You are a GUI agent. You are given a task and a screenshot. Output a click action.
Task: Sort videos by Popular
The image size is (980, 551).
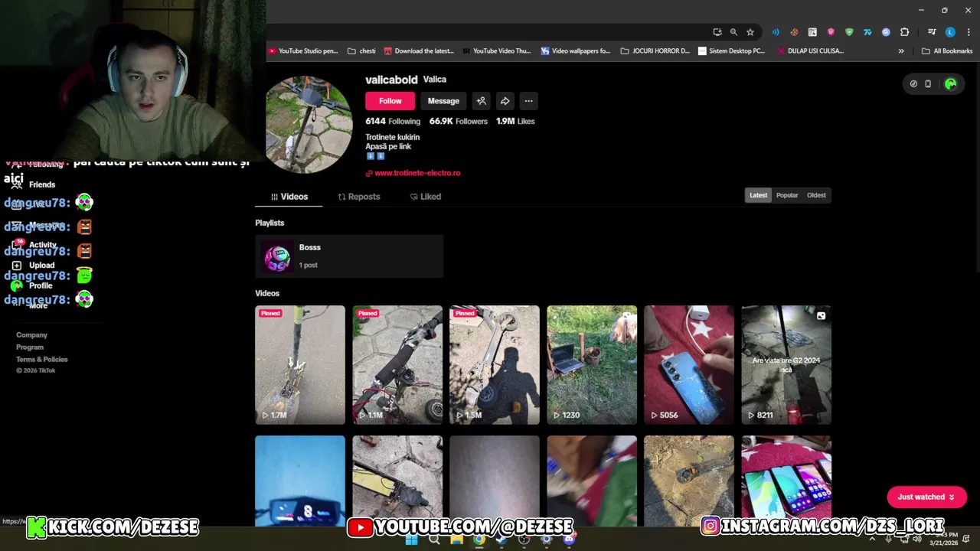pyautogui.click(x=787, y=195)
